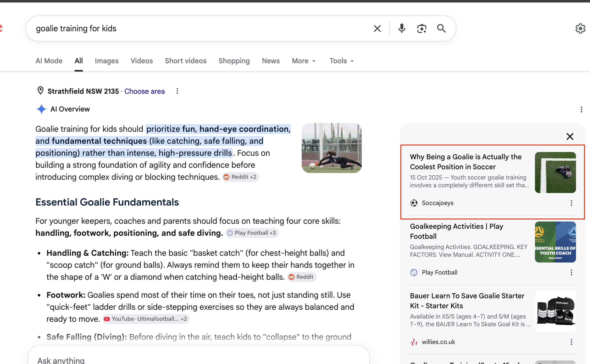Close the sources side panel
Image resolution: width=590 pixels, height=364 pixels.
[570, 136]
